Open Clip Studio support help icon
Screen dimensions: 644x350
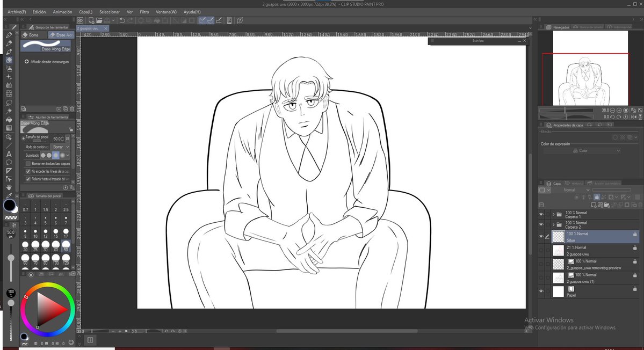click(240, 20)
